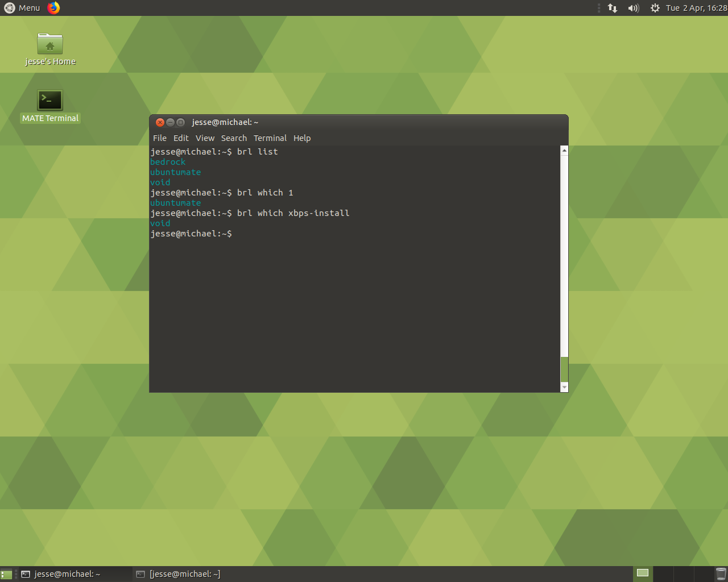728x582 pixels.
Task: Click the empty prompt line at the cursor
Action: coord(191,234)
